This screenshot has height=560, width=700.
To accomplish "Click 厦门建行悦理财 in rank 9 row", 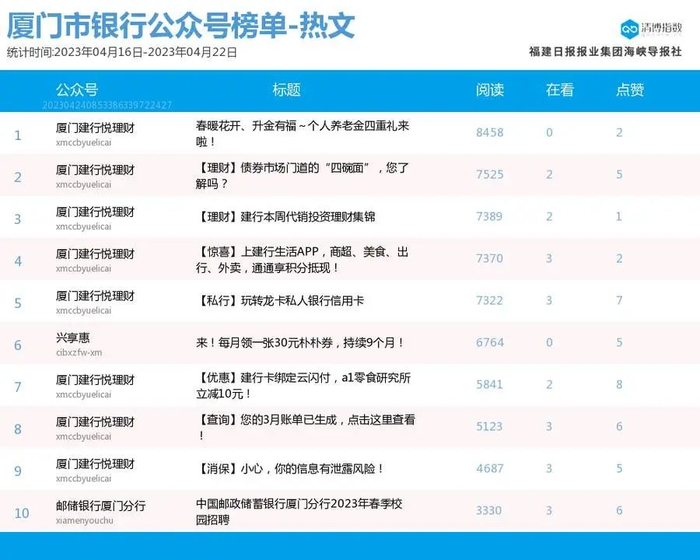I will 95,464.
